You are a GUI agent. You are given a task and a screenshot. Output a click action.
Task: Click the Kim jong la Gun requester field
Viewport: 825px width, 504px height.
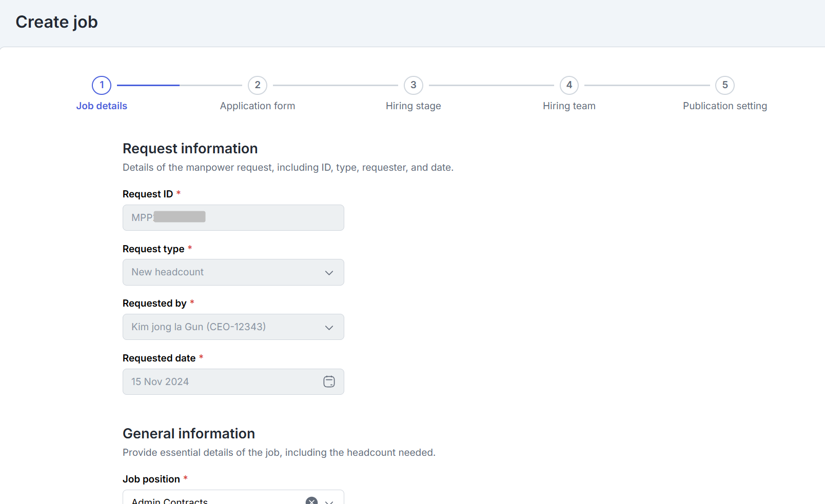pos(199,327)
